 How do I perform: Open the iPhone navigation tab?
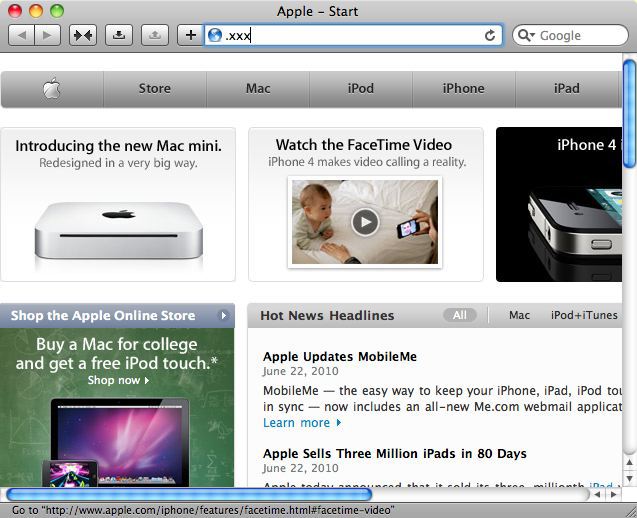coord(464,89)
